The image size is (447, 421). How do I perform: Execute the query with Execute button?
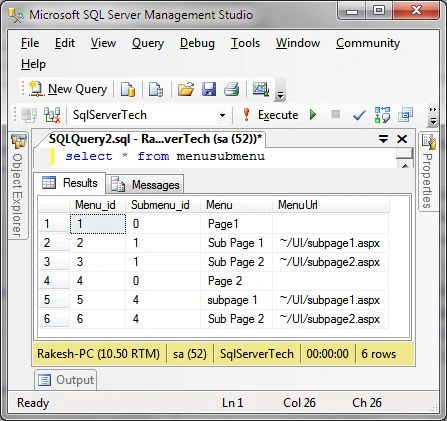click(x=271, y=115)
